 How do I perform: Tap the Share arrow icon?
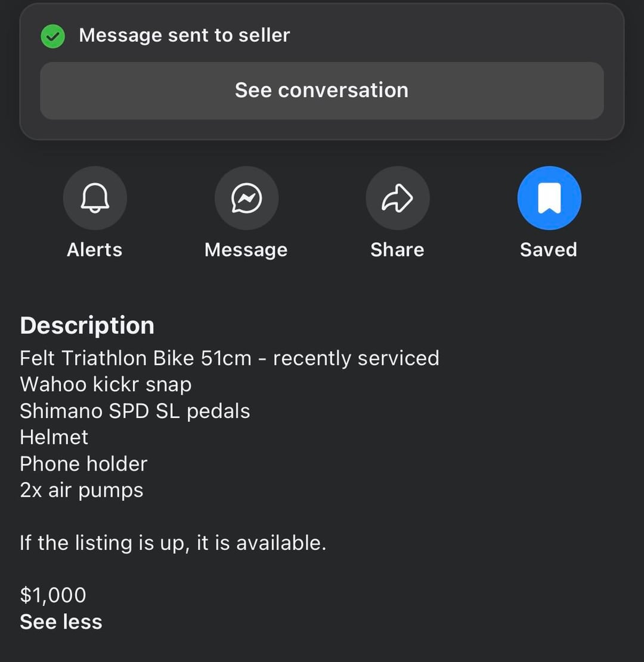(397, 198)
